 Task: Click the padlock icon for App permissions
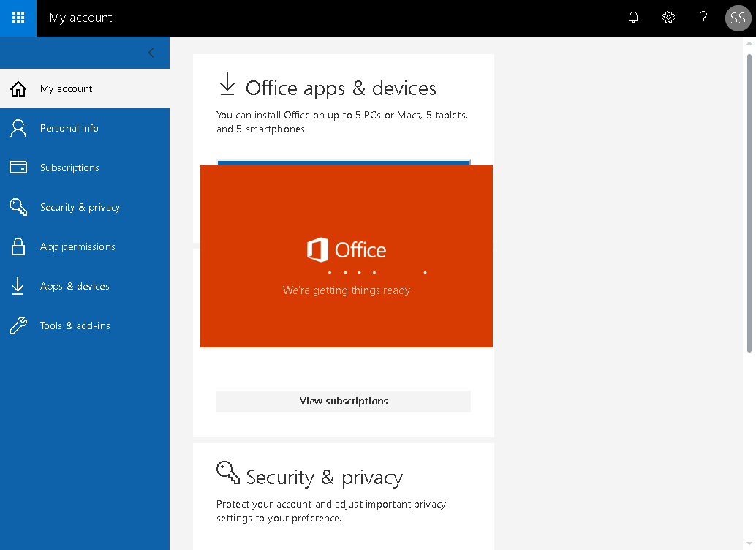click(x=18, y=246)
